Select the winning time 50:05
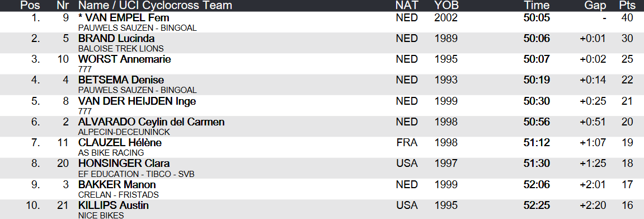The image size is (644, 219). (537, 18)
